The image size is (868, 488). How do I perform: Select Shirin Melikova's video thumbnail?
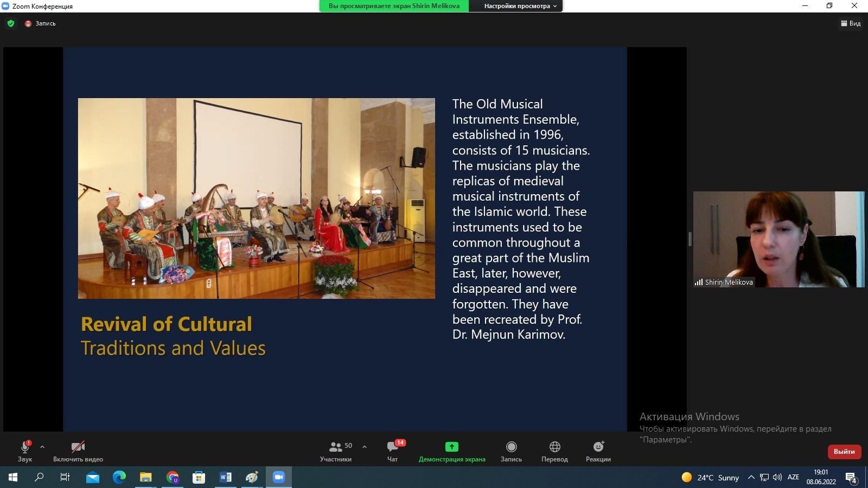point(778,239)
